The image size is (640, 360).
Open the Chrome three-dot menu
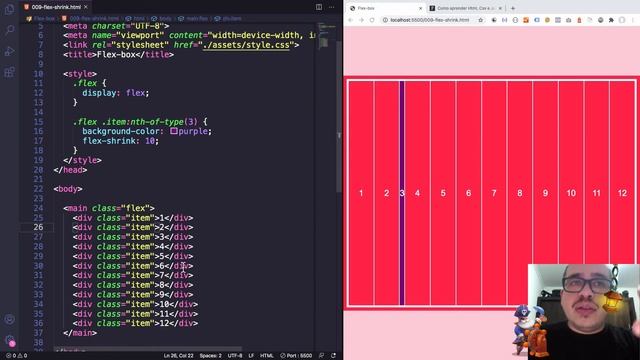[x=634, y=20]
